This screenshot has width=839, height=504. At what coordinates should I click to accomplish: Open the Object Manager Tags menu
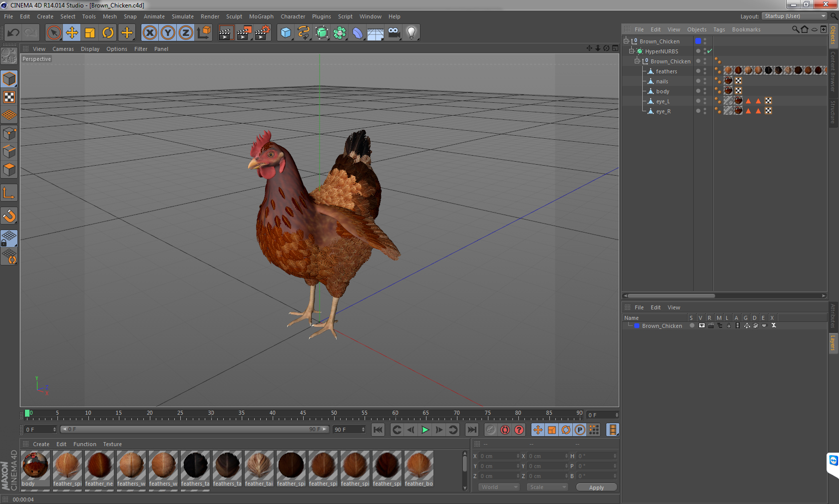pyautogui.click(x=719, y=29)
